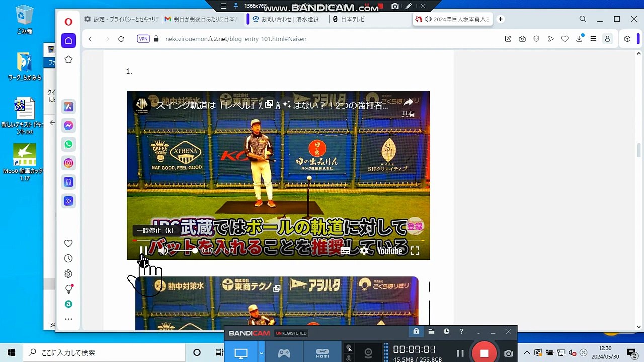Open the blue play-arrow sidebar icon
644x362 pixels.
(x=68, y=201)
